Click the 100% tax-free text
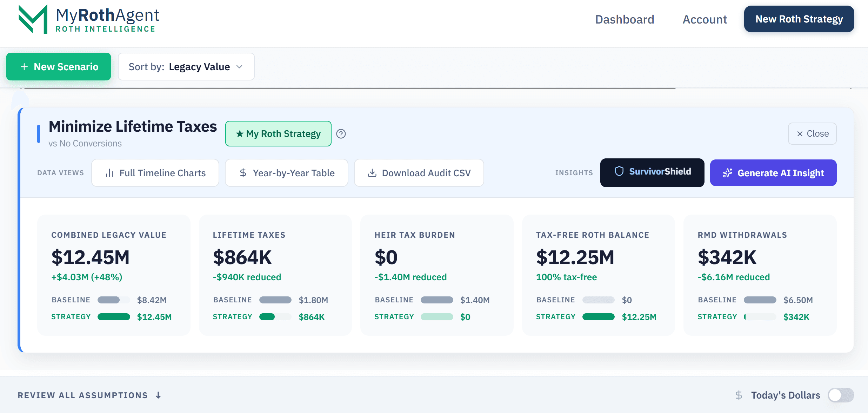This screenshot has width=868, height=413. pos(566,277)
